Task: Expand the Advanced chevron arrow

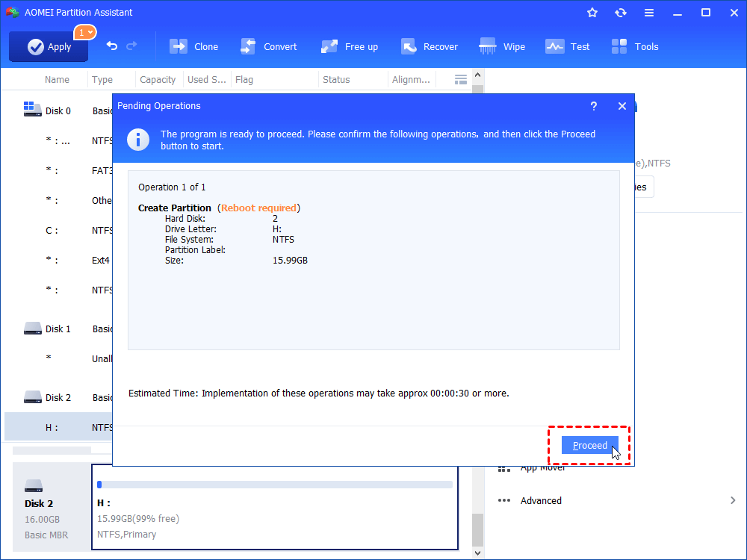Action: pos(733,500)
